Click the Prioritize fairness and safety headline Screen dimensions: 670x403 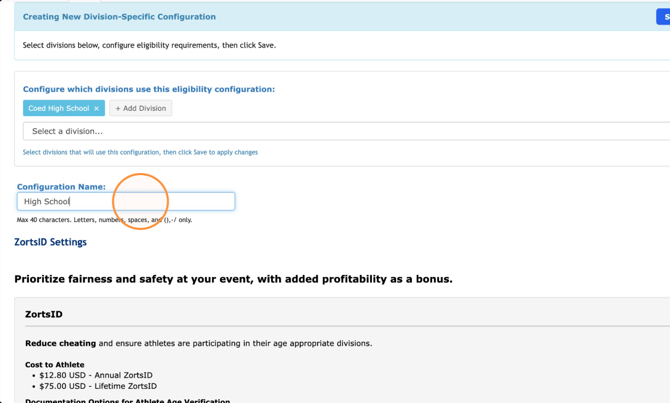[x=233, y=279]
